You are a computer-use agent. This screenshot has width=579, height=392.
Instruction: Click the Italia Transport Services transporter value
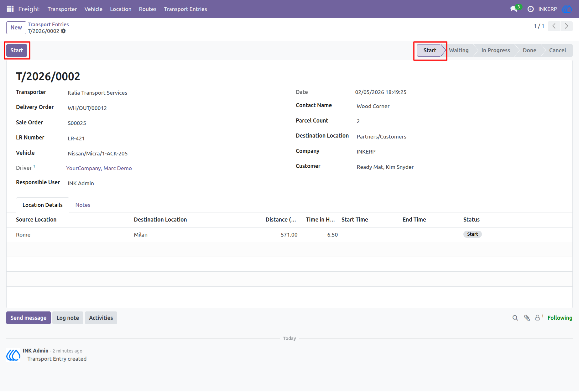97,93
